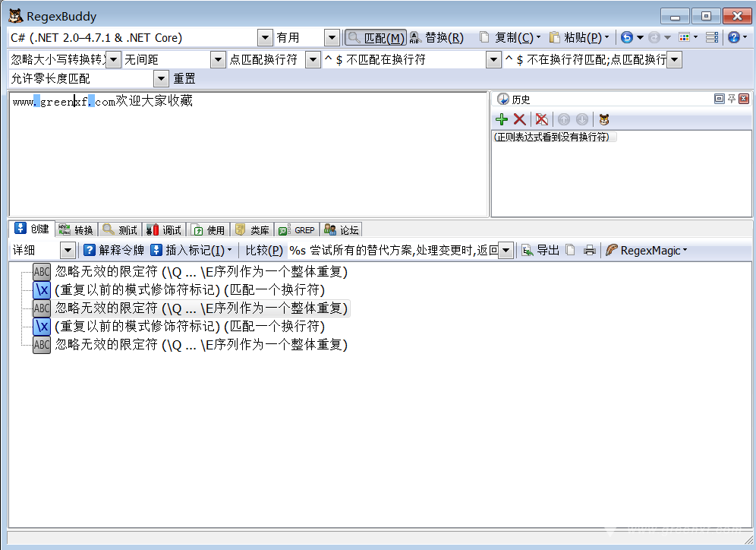Delete history entry with the red X icon

coord(520,119)
